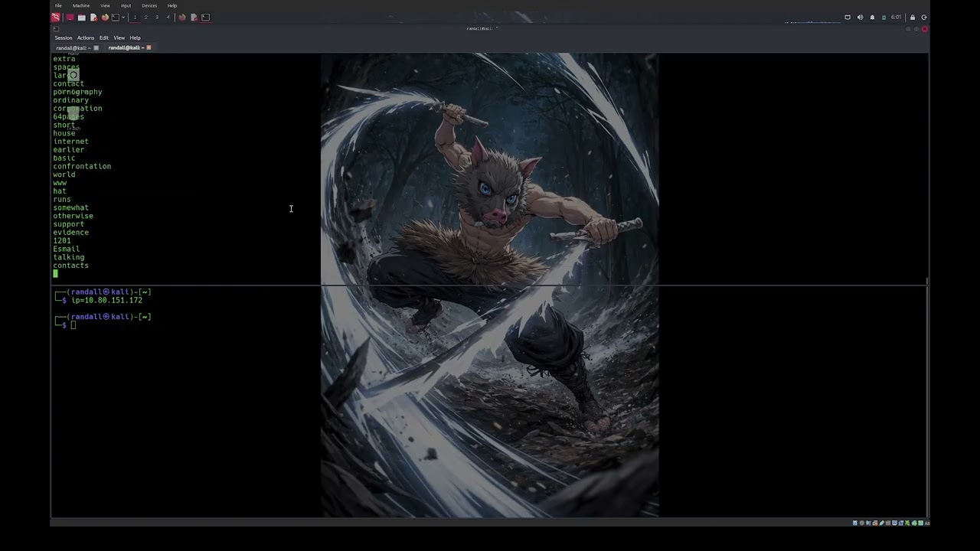Select the Firefox window in the taskbar
The width and height of the screenshot is (980, 551).
point(182,17)
